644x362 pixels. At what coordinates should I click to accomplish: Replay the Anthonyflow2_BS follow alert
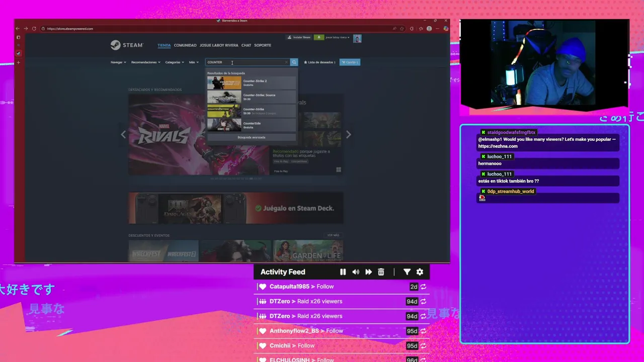[424, 331]
